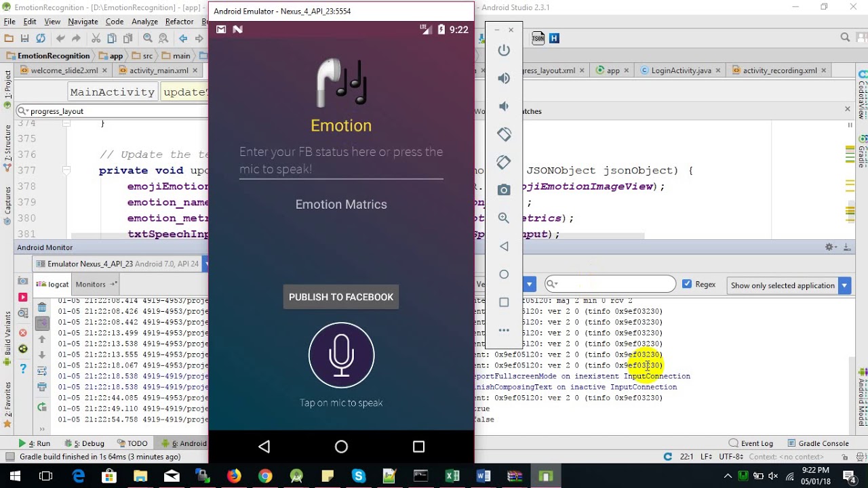This screenshot has height=488, width=868.
Task: Click the Synchronize toolbar icon
Action: pyautogui.click(x=41, y=39)
